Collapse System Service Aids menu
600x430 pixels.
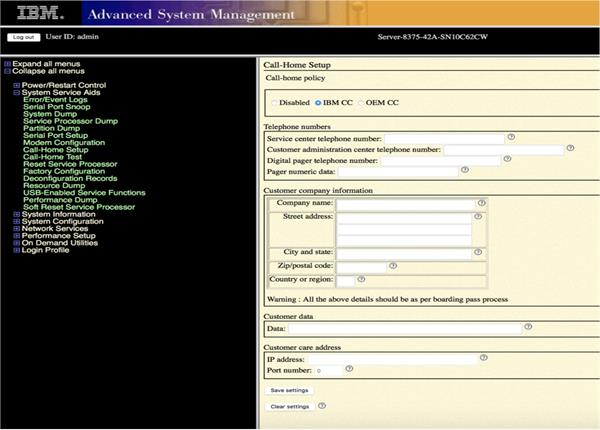pos(16,93)
